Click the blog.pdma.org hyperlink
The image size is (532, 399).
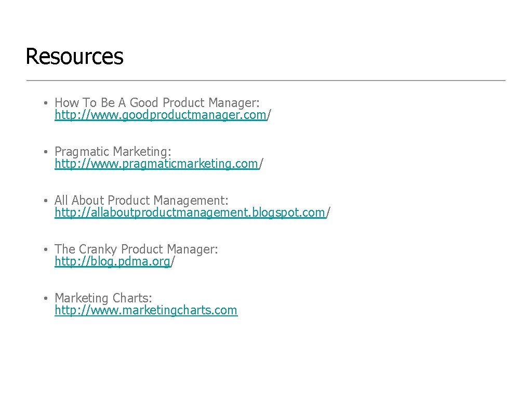(112, 261)
